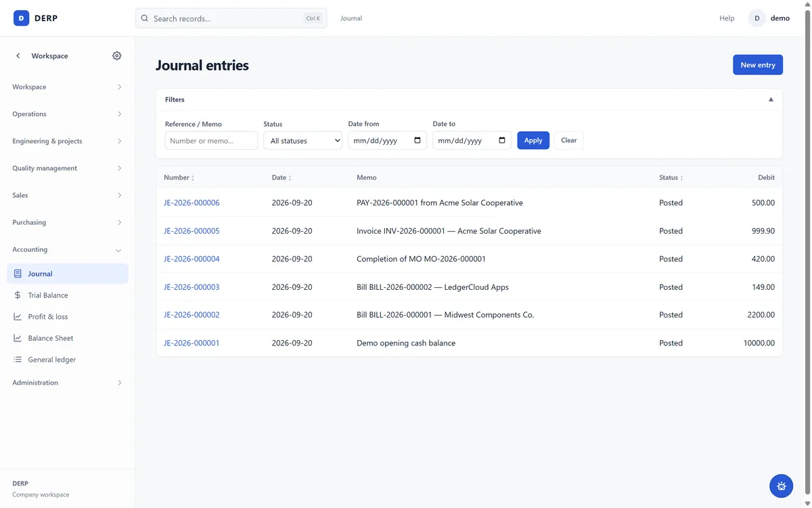The height and width of the screenshot is (508, 812).
Task: Open the Date from calendar picker icon
Action: [x=418, y=140]
